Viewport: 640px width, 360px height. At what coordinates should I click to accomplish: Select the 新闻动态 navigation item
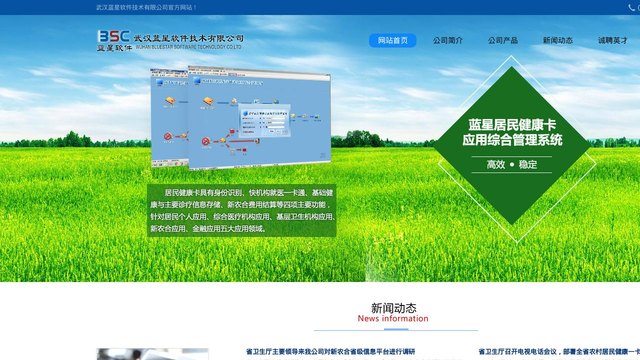pyautogui.click(x=558, y=40)
